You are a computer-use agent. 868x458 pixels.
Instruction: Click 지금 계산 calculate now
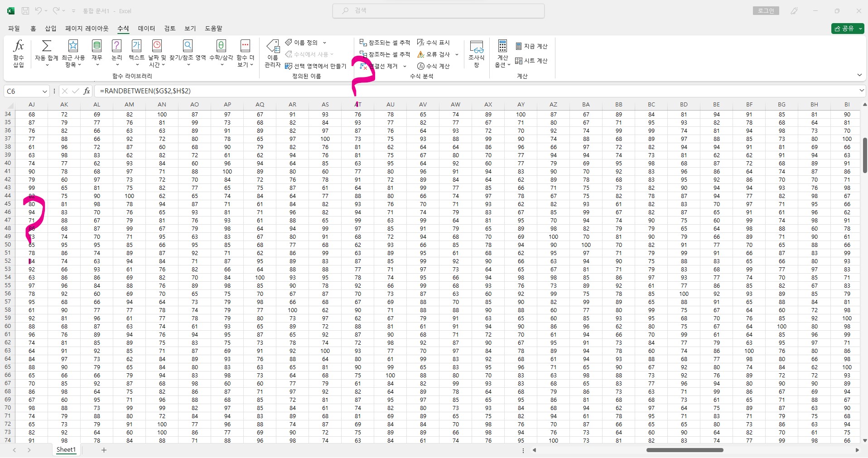point(531,46)
